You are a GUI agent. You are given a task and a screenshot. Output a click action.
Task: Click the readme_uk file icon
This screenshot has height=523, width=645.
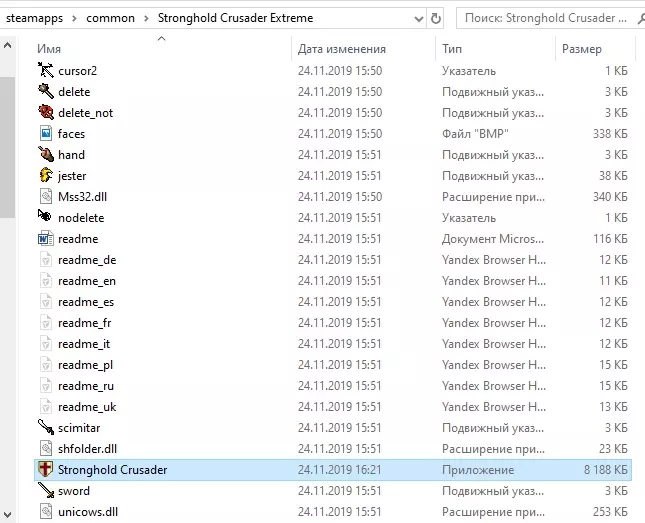46,407
